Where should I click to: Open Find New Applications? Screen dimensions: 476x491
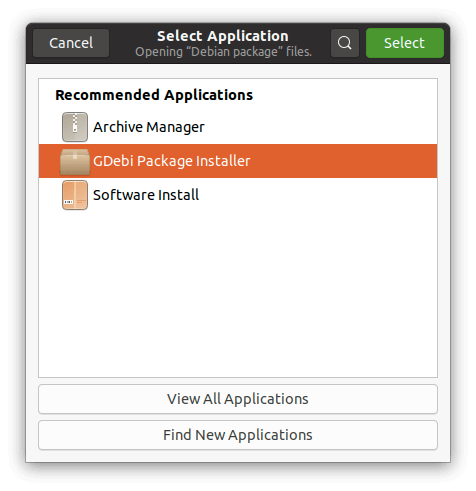click(x=238, y=435)
